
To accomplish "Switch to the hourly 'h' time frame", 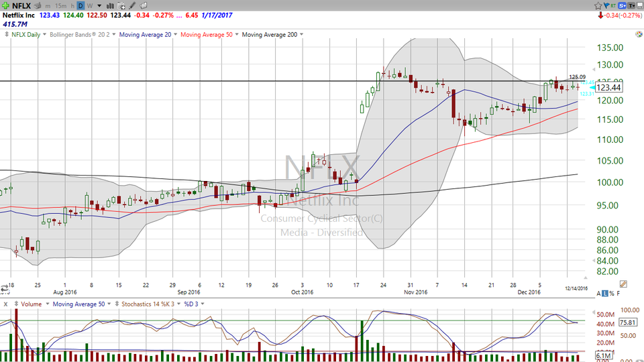I will tap(72, 6).
